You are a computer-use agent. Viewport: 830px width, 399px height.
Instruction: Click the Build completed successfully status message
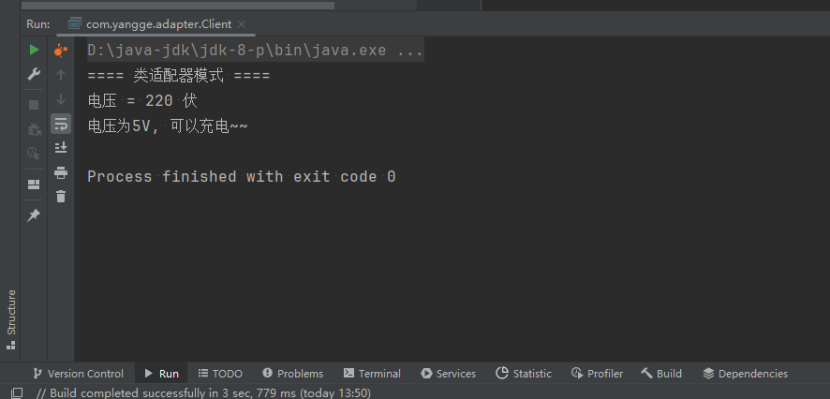coord(204,393)
